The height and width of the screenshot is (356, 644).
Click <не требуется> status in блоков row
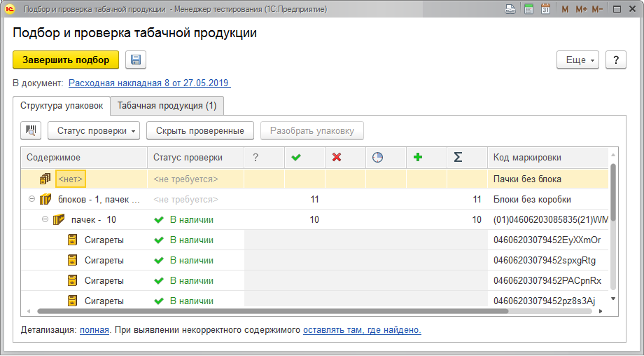point(185,200)
